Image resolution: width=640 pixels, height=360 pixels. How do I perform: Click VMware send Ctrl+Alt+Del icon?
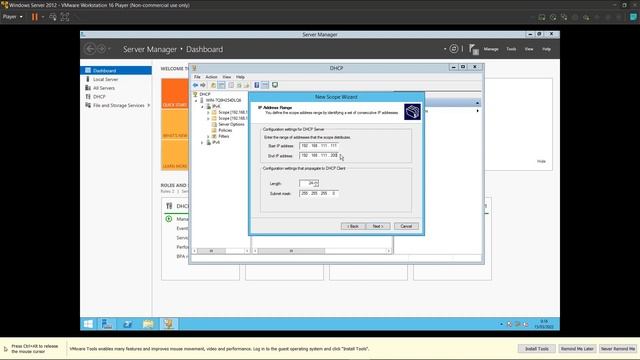(53, 17)
